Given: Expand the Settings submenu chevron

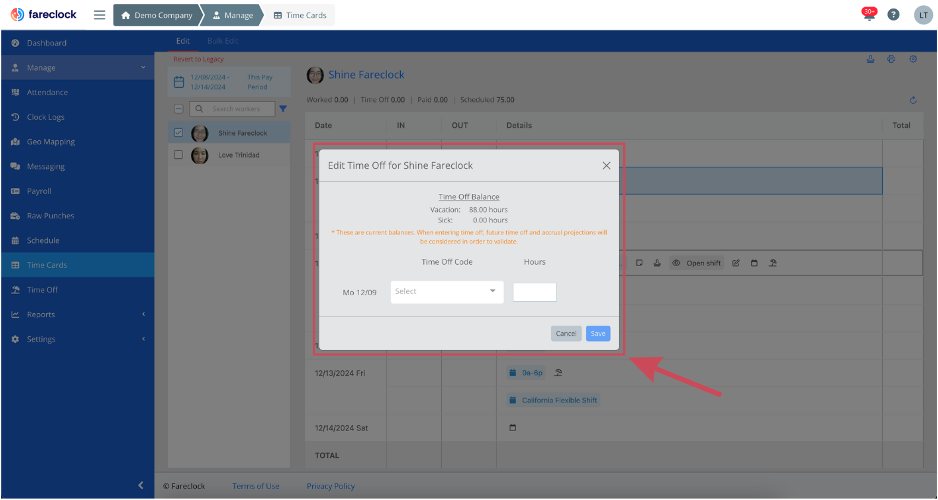Looking at the screenshot, I should tap(143, 339).
